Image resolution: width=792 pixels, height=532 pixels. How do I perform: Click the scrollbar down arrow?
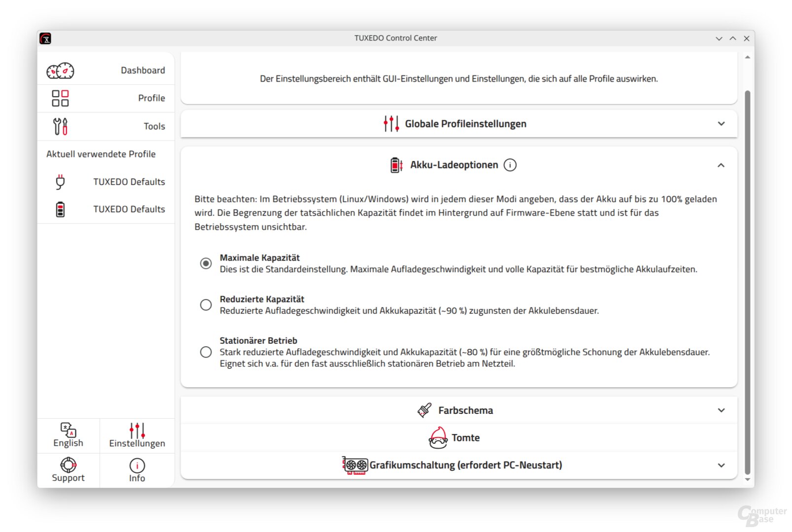click(747, 479)
